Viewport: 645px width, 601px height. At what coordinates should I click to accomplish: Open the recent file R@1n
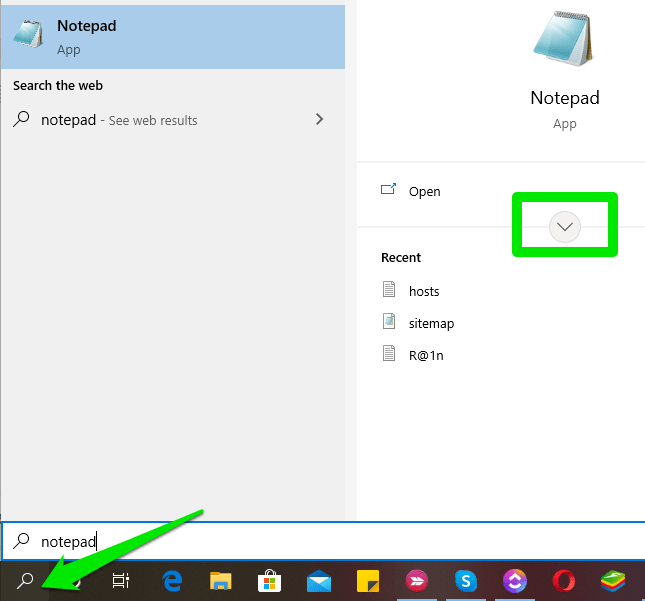point(426,355)
